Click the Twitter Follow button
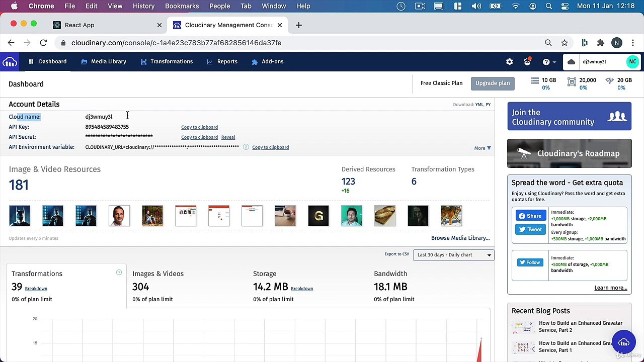 coord(530,262)
